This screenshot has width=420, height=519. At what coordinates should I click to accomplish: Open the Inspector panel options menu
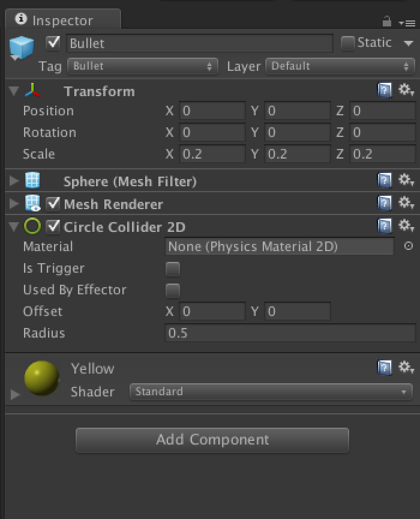[407, 23]
